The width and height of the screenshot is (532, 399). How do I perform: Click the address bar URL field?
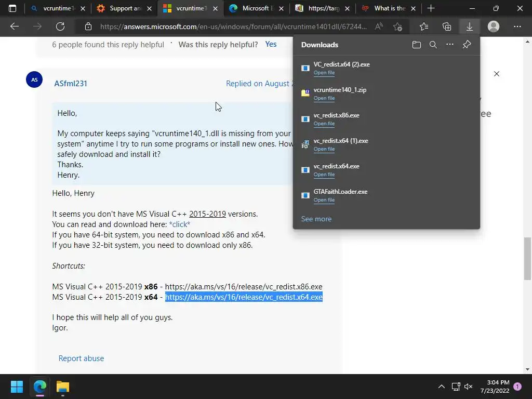click(x=233, y=26)
